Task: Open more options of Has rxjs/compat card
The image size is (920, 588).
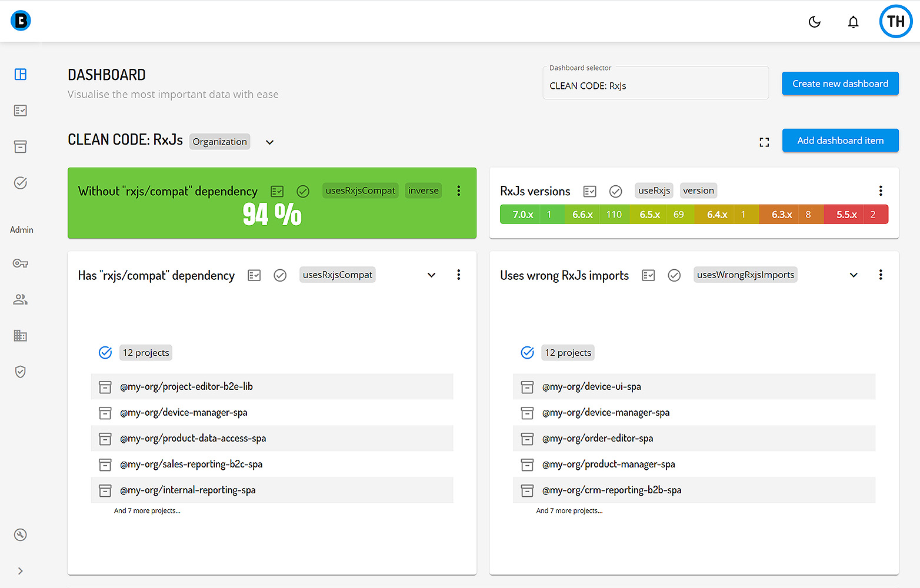Action: tap(459, 275)
